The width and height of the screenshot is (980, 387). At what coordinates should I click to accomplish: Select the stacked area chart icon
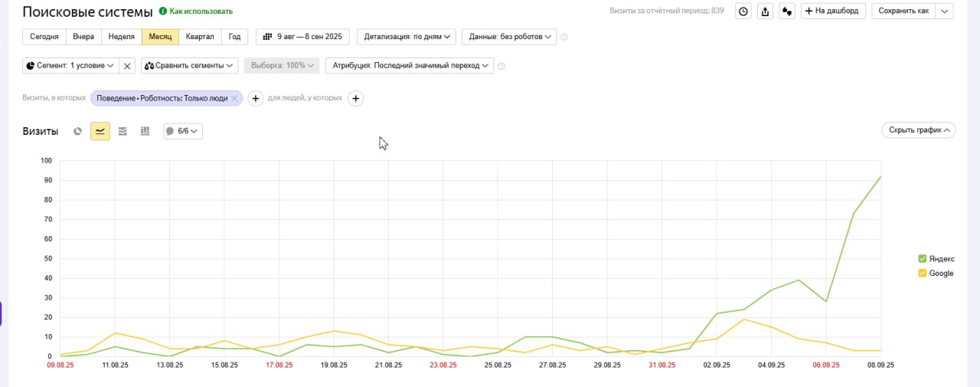click(x=122, y=131)
